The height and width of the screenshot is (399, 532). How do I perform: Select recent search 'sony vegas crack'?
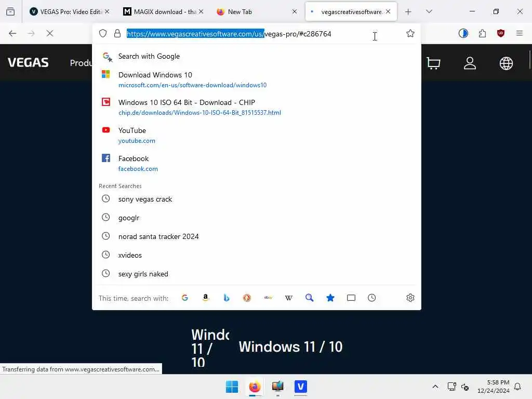pos(257,199)
